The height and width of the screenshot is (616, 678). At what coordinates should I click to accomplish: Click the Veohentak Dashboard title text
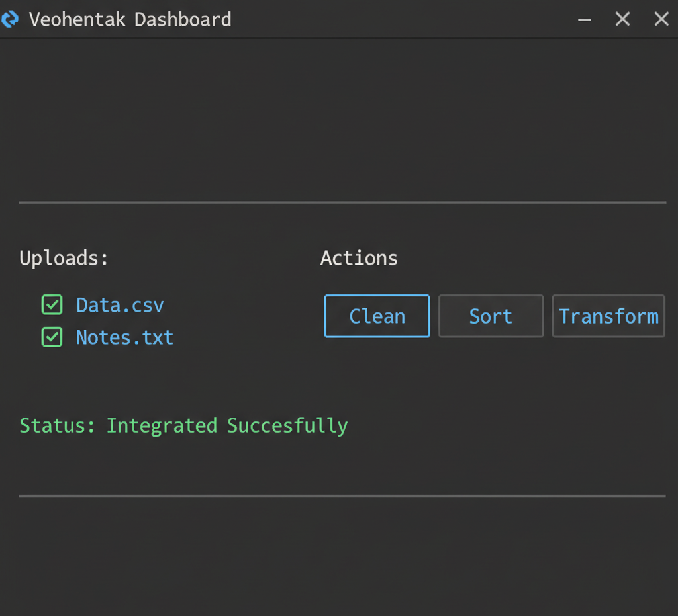[x=130, y=19]
